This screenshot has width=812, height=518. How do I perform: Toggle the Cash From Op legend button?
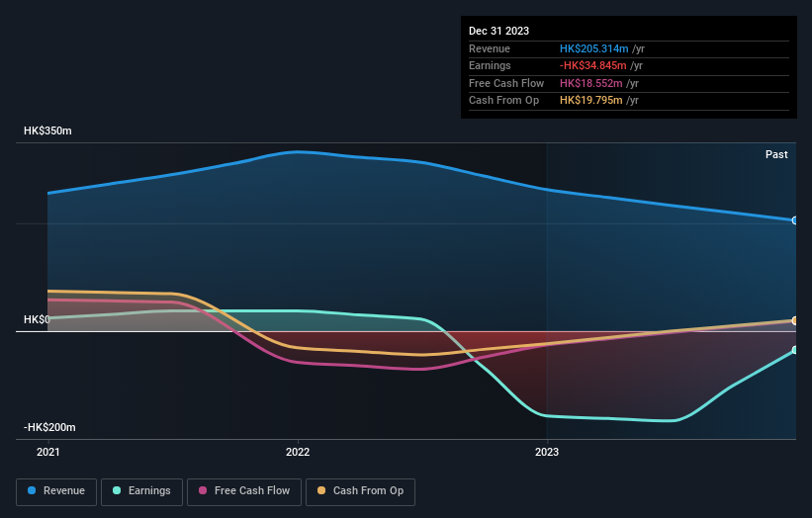click(x=360, y=491)
